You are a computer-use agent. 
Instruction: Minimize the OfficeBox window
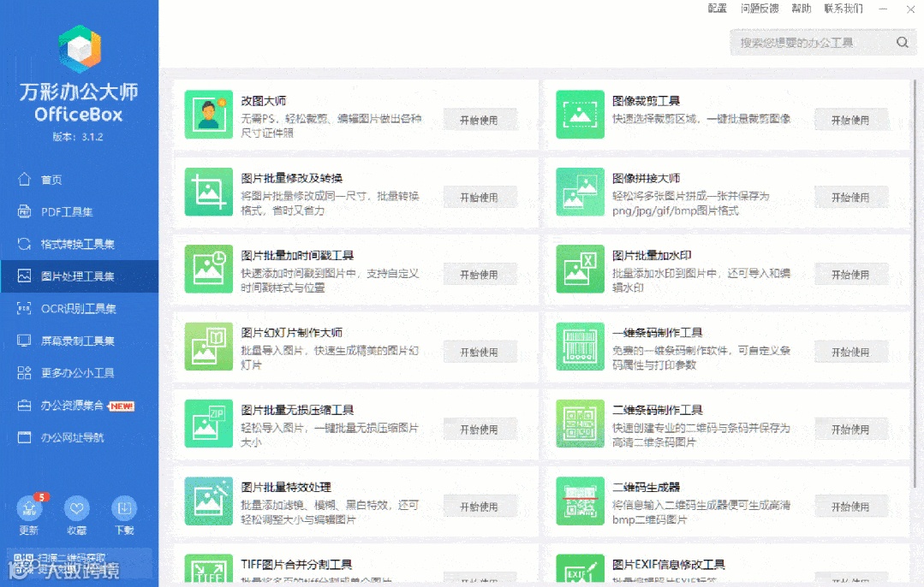coord(883,9)
